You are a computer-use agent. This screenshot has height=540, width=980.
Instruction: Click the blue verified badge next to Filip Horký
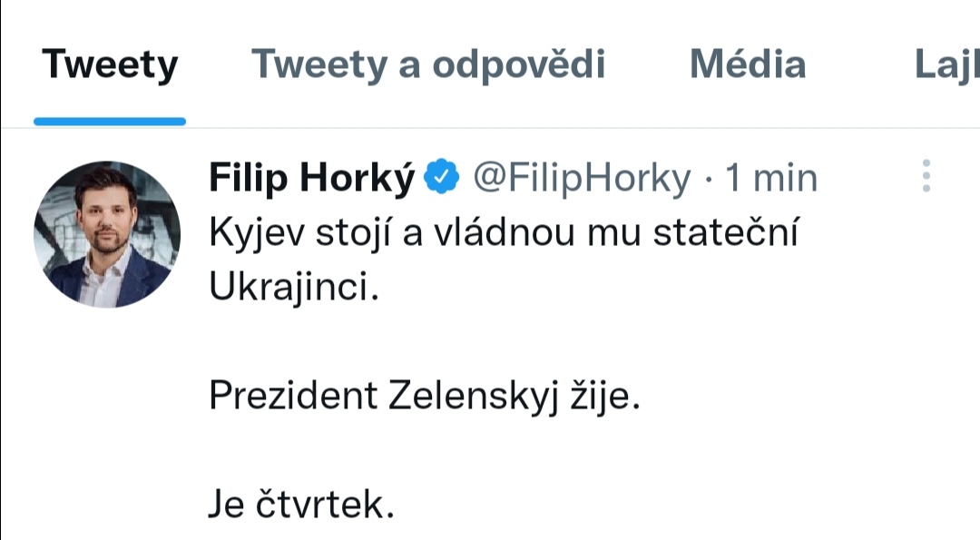pos(443,179)
